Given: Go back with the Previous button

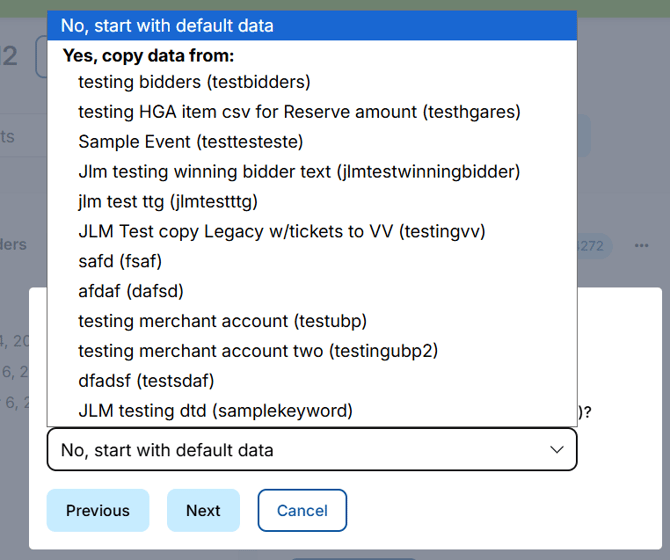Looking at the screenshot, I should click(x=98, y=510).
